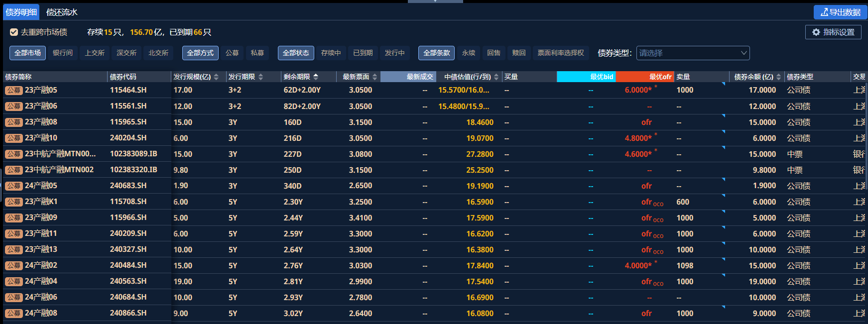Screen dimensions: 868x324
Task: Click sort arrows on 剩余期限 column
Action: (x=316, y=77)
